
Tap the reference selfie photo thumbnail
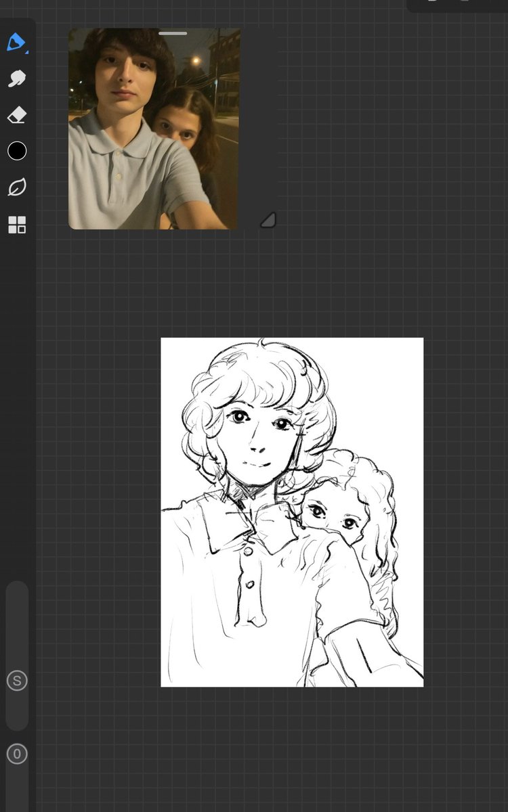[x=154, y=129]
